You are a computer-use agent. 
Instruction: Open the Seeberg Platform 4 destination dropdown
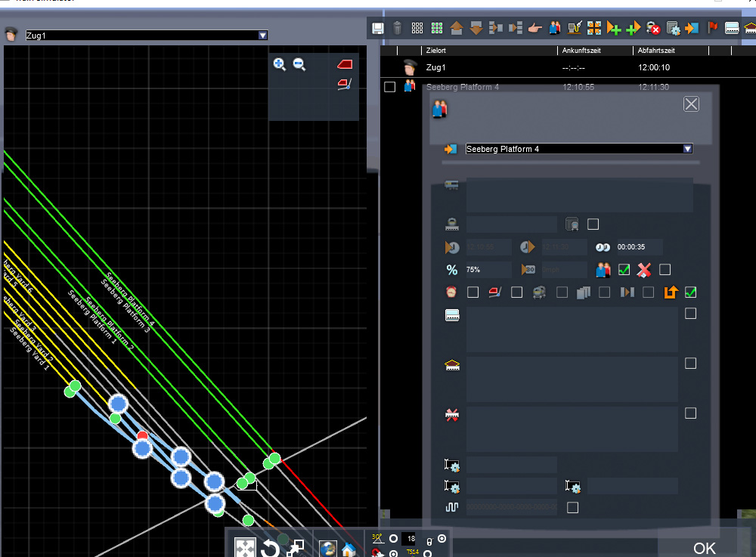pyautogui.click(x=688, y=149)
